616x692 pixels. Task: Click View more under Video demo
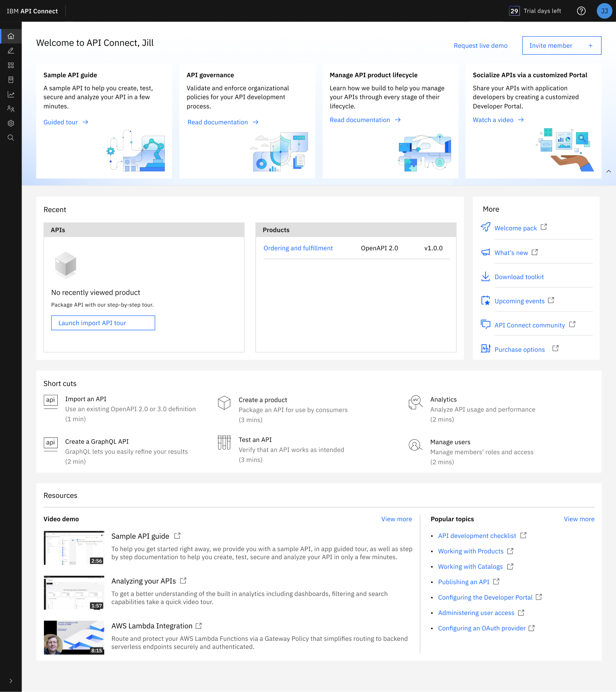397,519
